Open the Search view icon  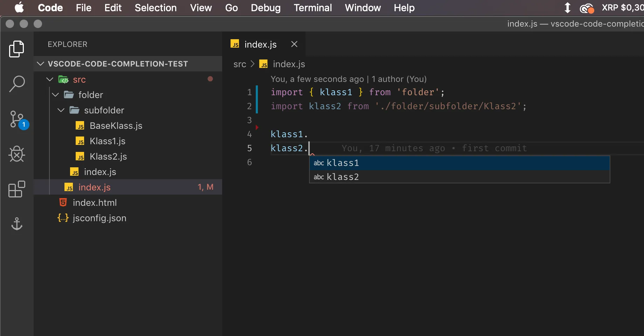[x=16, y=84]
